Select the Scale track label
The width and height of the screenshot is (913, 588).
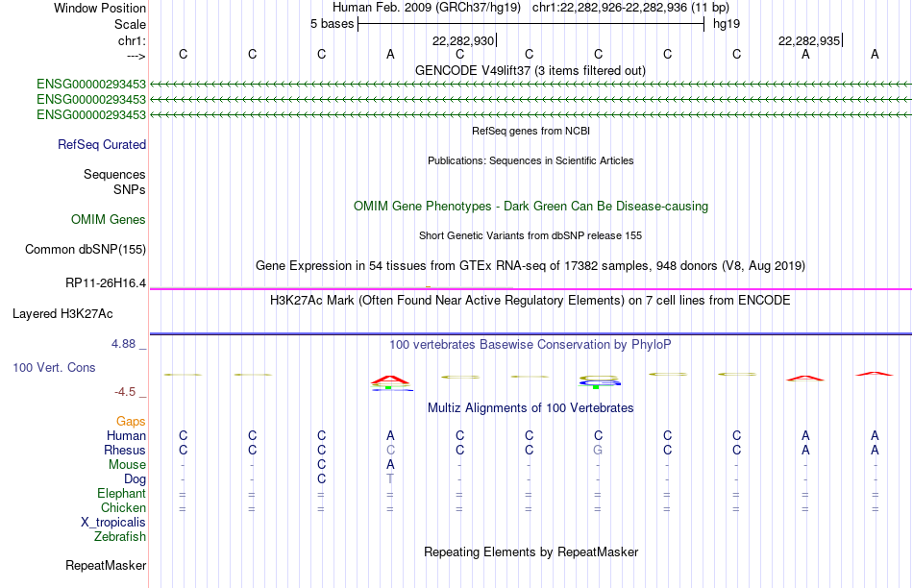pos(130,24)
